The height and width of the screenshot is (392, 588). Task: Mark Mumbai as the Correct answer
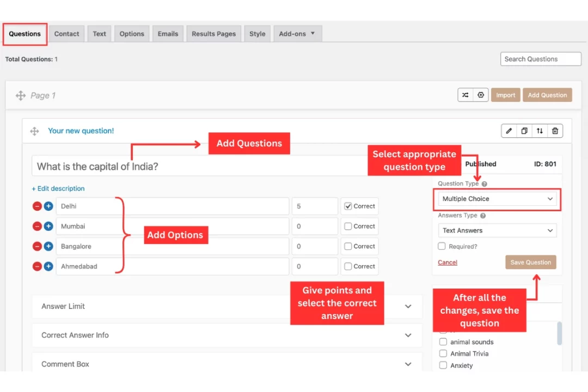348,226
